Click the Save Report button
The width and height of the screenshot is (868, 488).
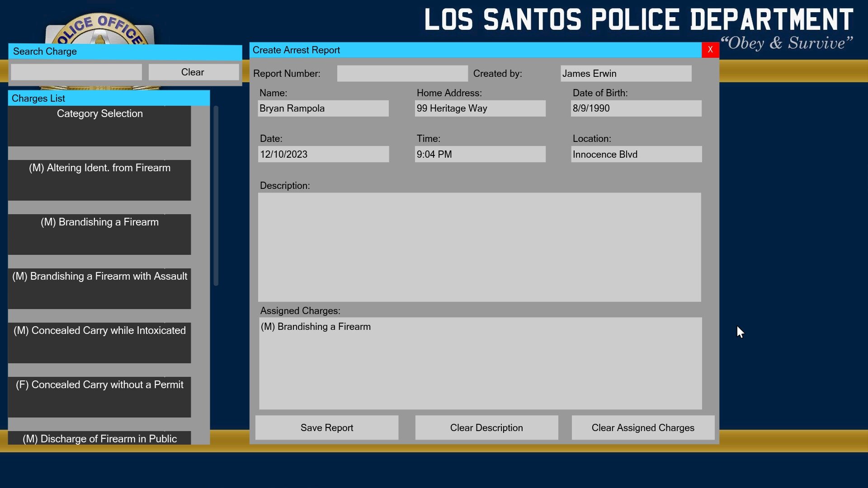[326, 427]
